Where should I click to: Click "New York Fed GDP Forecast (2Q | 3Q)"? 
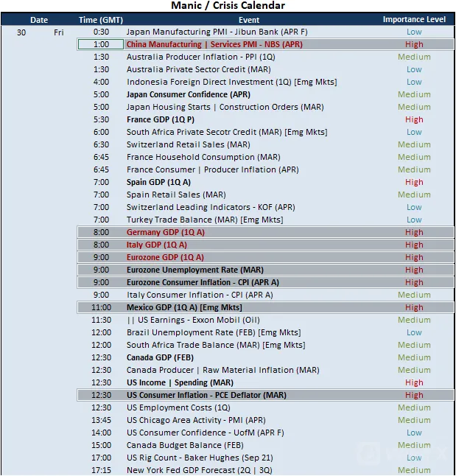(199, 470)
